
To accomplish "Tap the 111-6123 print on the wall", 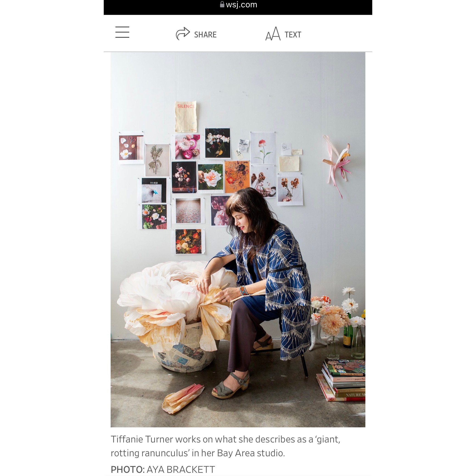I will click(x=154, y=190).
